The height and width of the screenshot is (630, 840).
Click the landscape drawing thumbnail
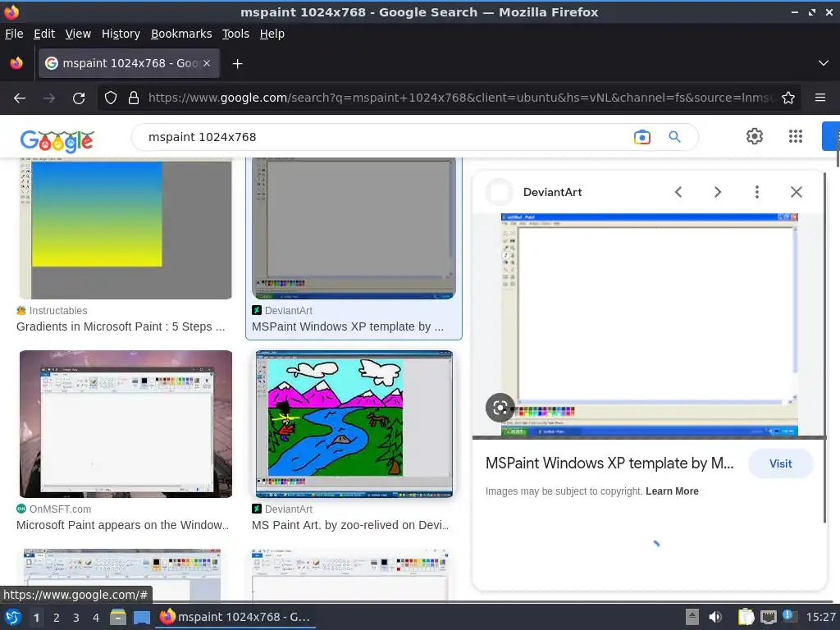[x=354, y=424]
